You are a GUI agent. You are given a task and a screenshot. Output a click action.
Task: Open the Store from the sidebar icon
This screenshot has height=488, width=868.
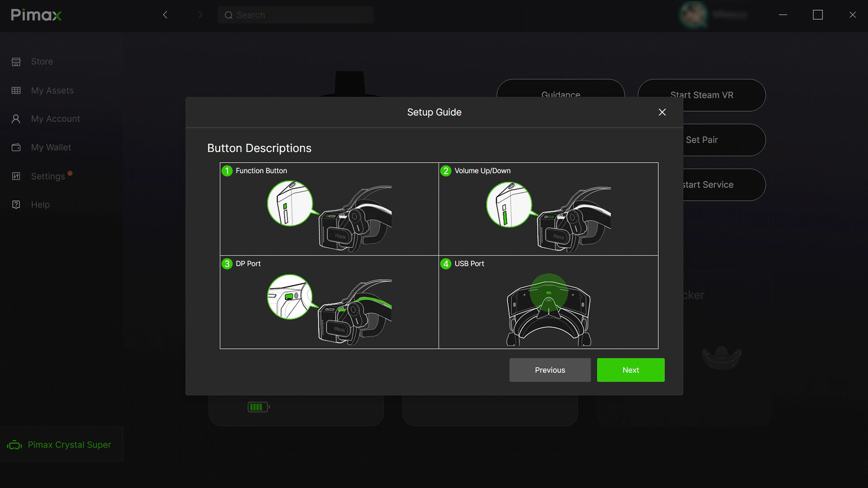[16, 61]
